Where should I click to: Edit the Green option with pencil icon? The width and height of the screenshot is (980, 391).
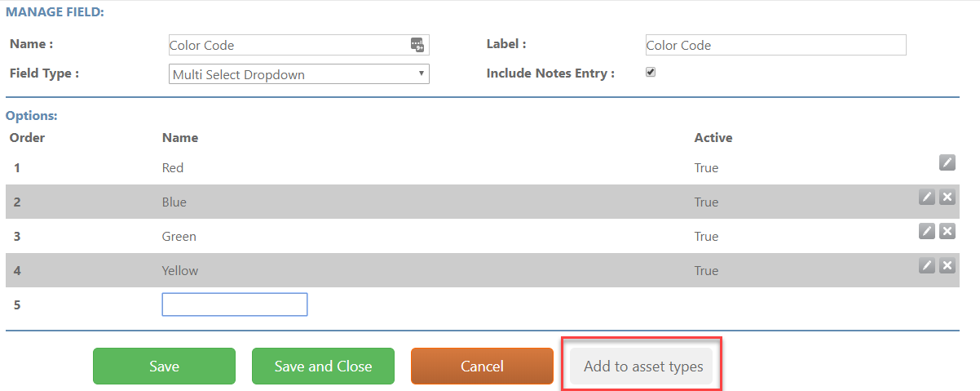[927, 231]
